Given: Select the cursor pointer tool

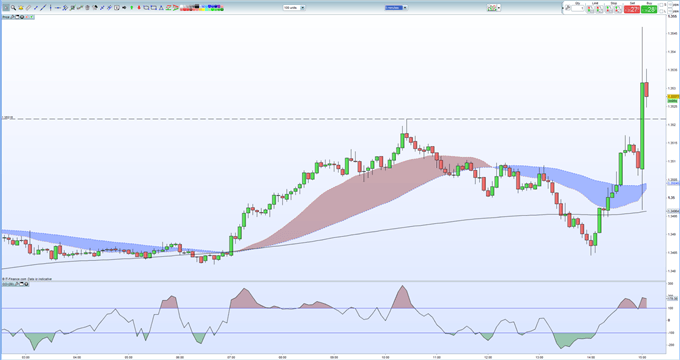Looking at the screenshot, I should click(x=6, y=7).
